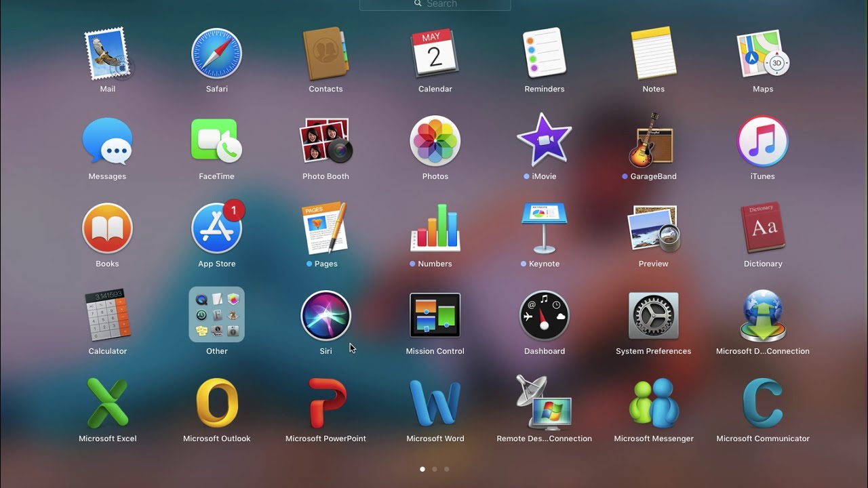Screen dimensions: 868x488
Task: Open Mission Control
Action: tap(435, 316)
